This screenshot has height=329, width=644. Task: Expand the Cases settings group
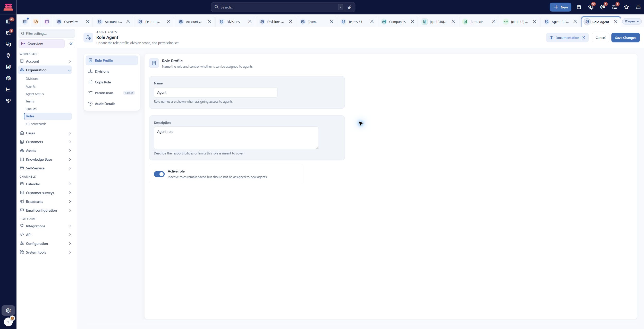click(45, 133)
